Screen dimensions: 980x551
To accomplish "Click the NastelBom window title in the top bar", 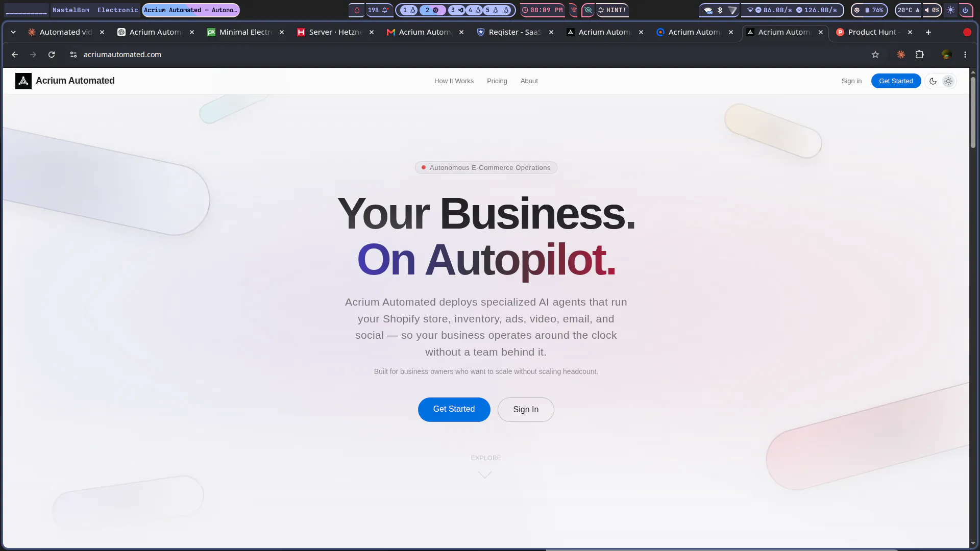I will pos(71,10).
